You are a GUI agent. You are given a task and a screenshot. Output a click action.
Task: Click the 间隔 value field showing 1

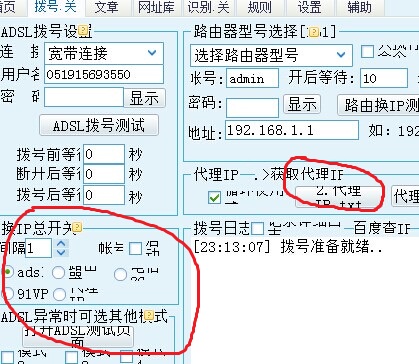pyautogui.click(x=39, y=248)
